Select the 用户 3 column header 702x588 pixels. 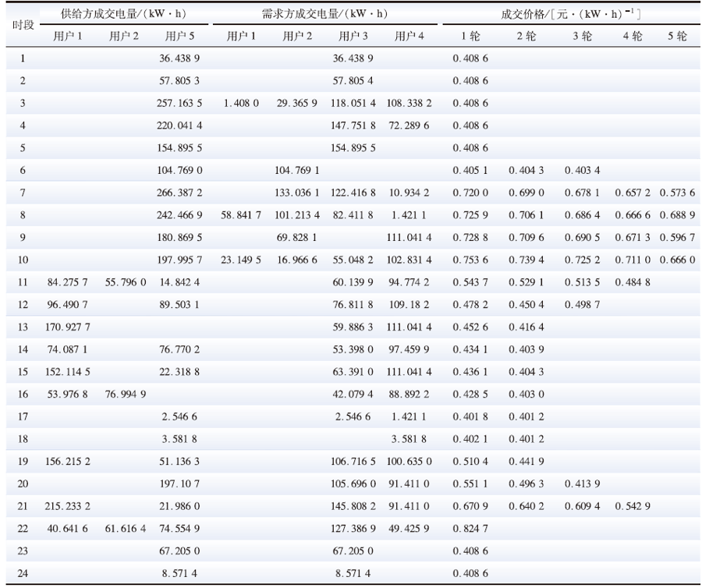[353, 36]
